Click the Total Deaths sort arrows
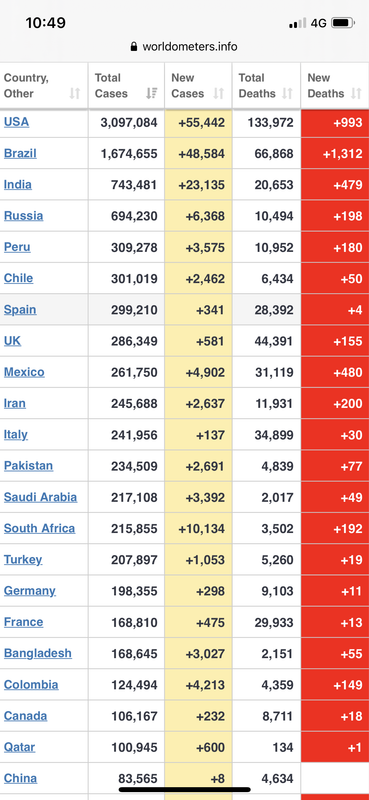The height and width of the screenshot is (800, 369). pyautogui.click(x=287, y=93)
